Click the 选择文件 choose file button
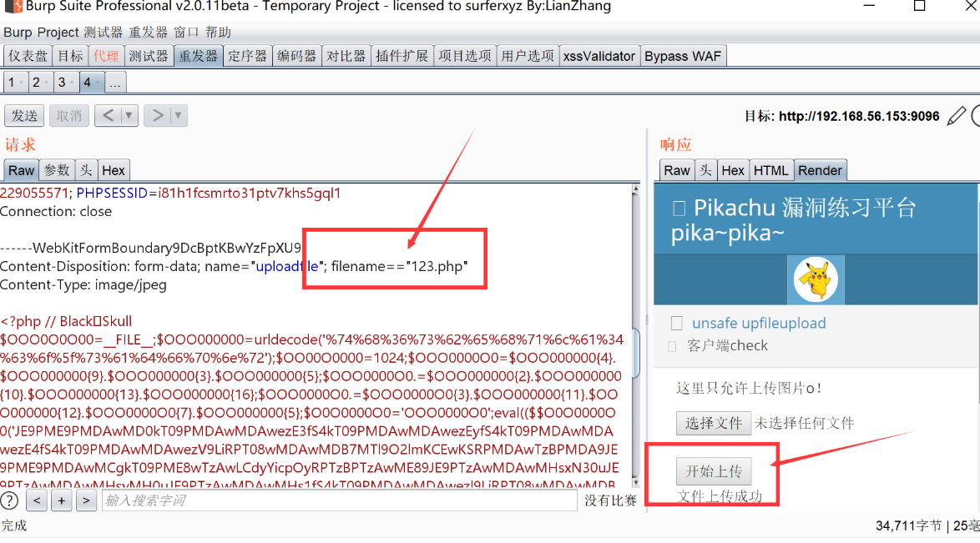 click(713, 423)
